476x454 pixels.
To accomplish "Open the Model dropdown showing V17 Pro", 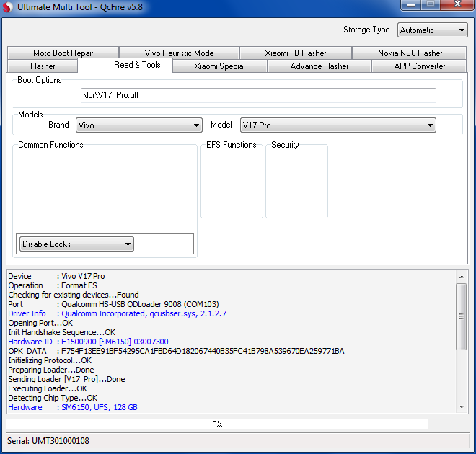I will [x=338, y=125].
